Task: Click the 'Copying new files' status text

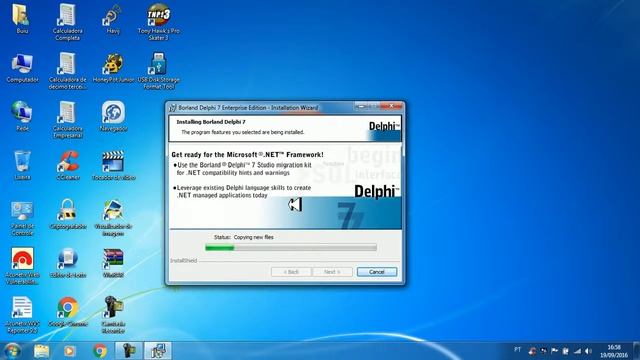Action: pyautogui.click(x=253, y=237)
